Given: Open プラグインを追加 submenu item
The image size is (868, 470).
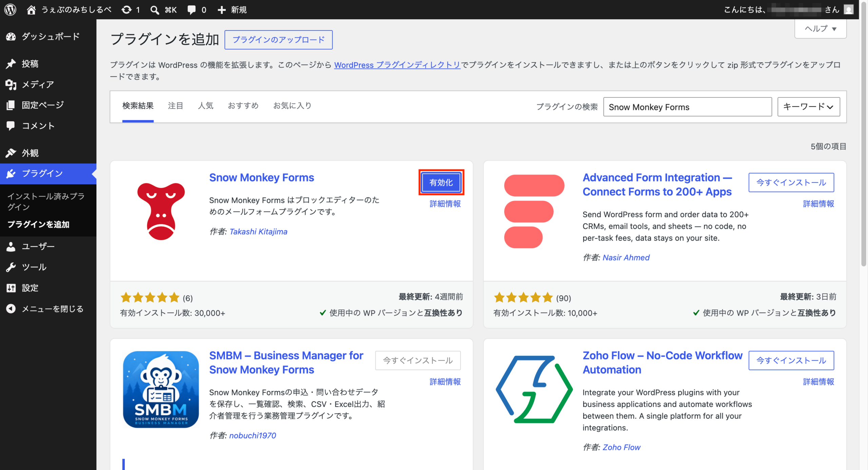Looking at the screenshot, I should tap(38, 225).
